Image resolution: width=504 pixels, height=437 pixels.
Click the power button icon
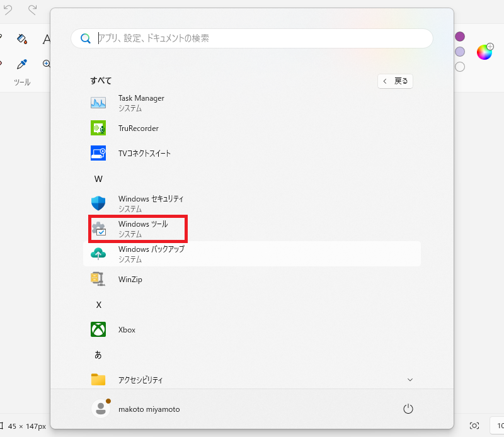pos(408,409)
